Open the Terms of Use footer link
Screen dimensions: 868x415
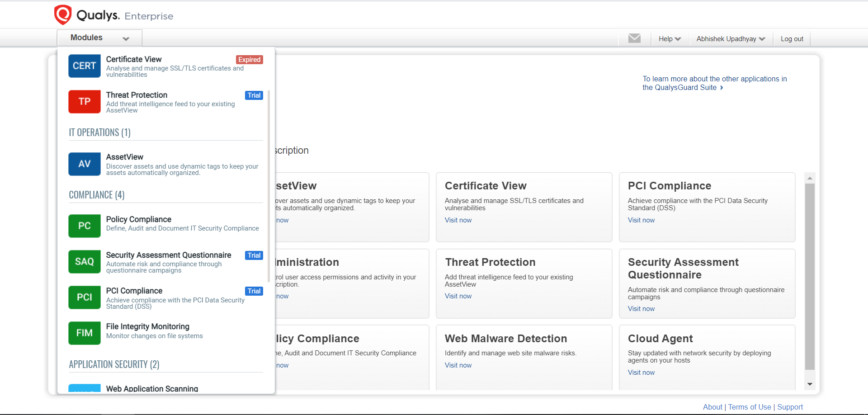click(x=749, y=407)
